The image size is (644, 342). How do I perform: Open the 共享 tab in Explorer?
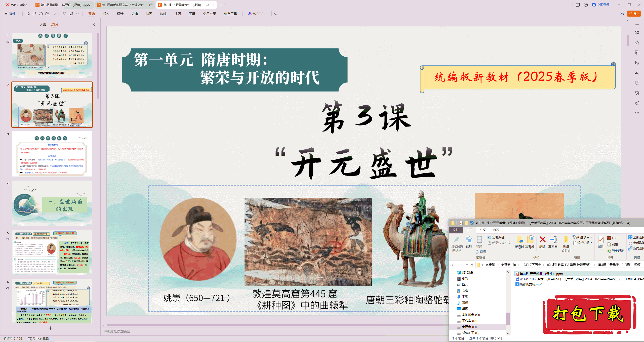tap(482, 230)
